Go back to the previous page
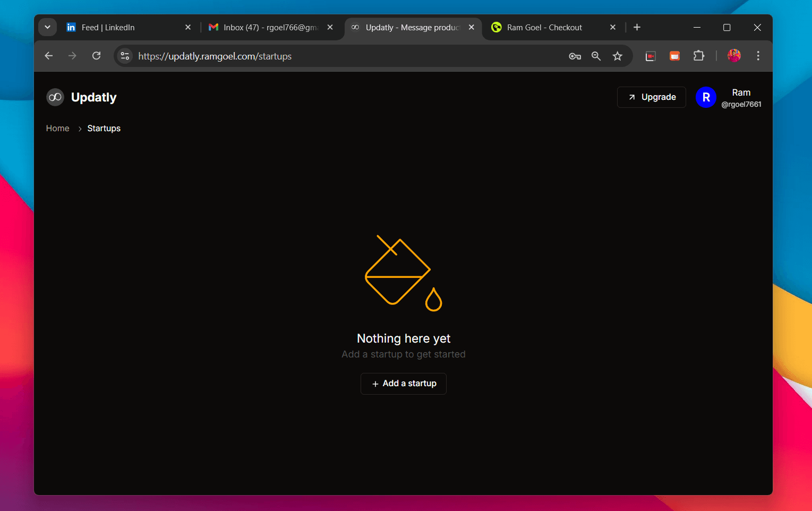812x511 pixels. pos(49,56)
